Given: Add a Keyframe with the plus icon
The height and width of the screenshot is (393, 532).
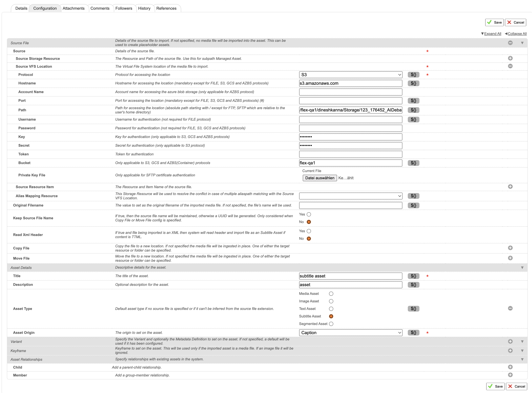Looking at the screenshot, I should (x=510, y=351).
